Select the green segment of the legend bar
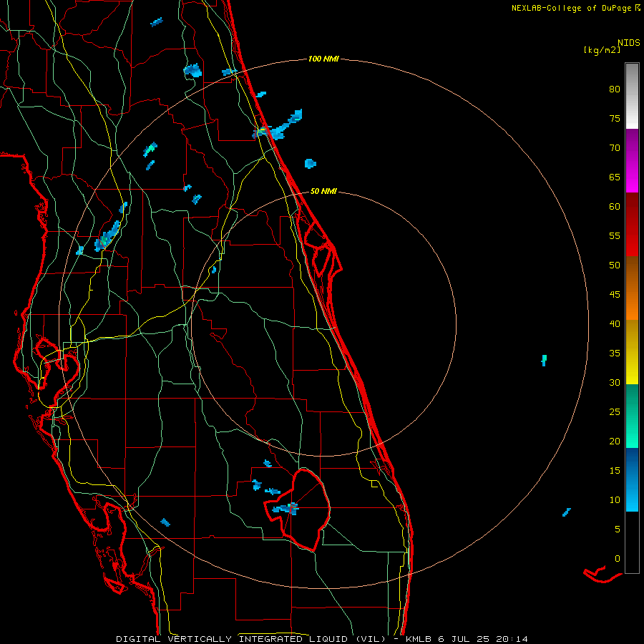This screenshot has height=644, width=644. (x=632, y=416)
